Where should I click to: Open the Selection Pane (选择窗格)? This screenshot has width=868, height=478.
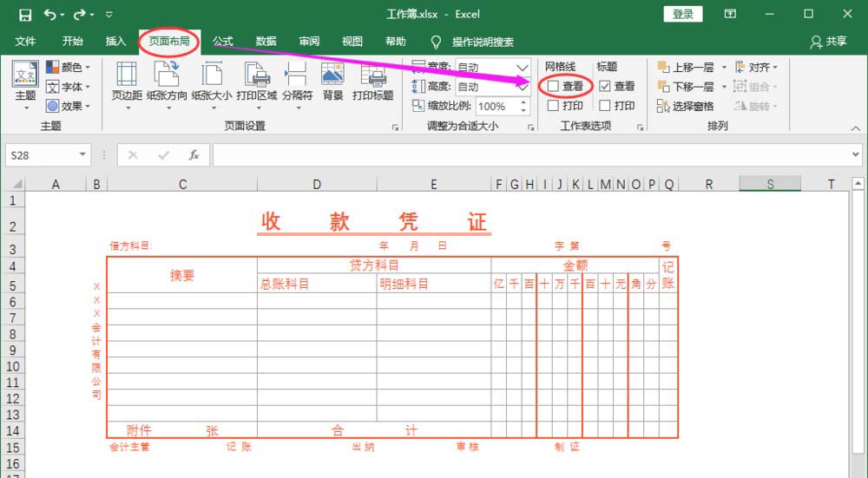tap(686, 106)
